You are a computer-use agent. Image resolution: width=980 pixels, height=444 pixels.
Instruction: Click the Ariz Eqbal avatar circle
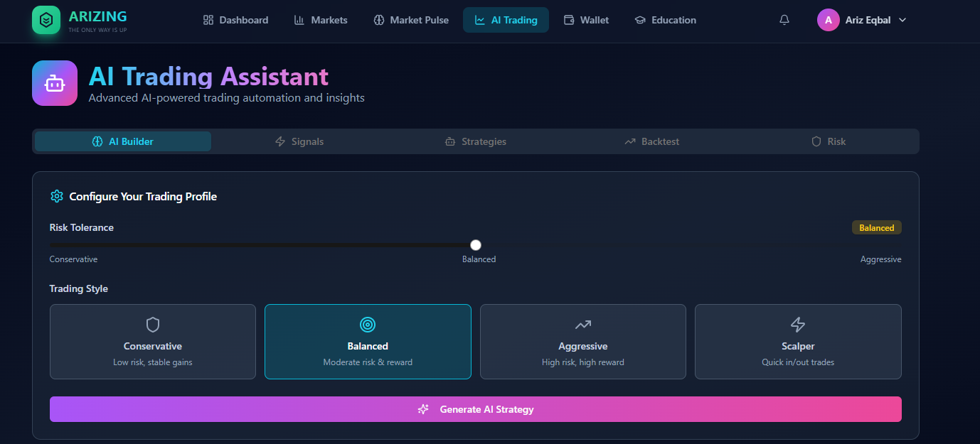pos(829,20)
